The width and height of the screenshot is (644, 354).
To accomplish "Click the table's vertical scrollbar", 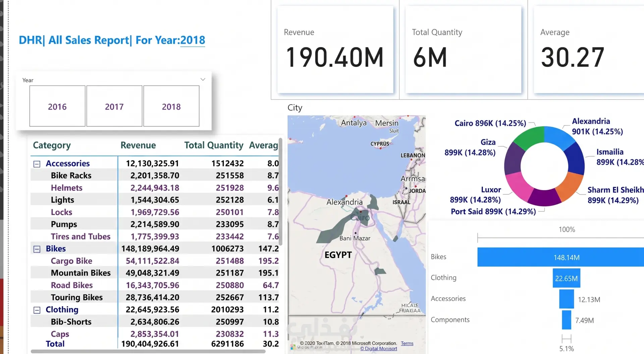I will point(280,191).
